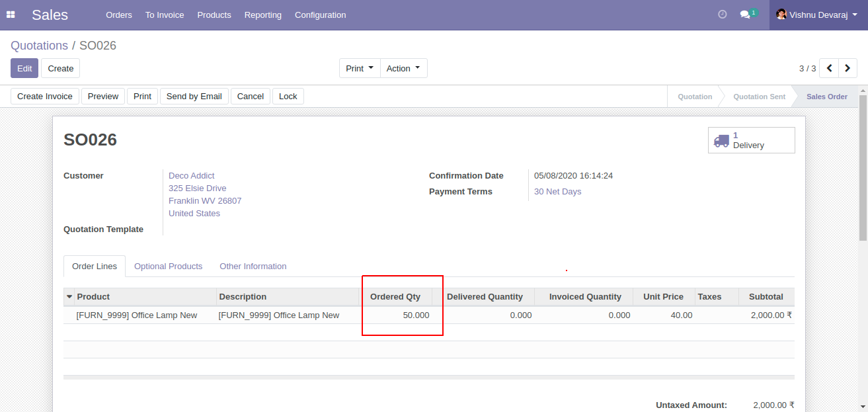
Task: Click the sort arrow on Product column
Action: (69, 296)
